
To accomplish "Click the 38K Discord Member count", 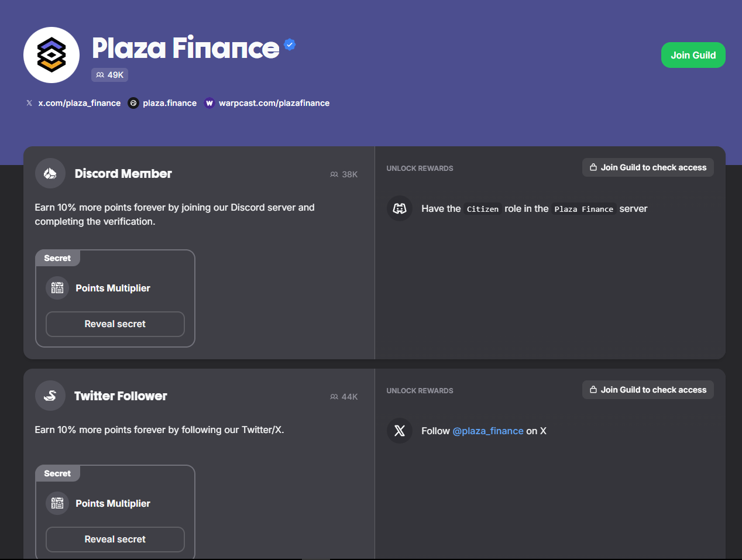I will coord(344,174).
